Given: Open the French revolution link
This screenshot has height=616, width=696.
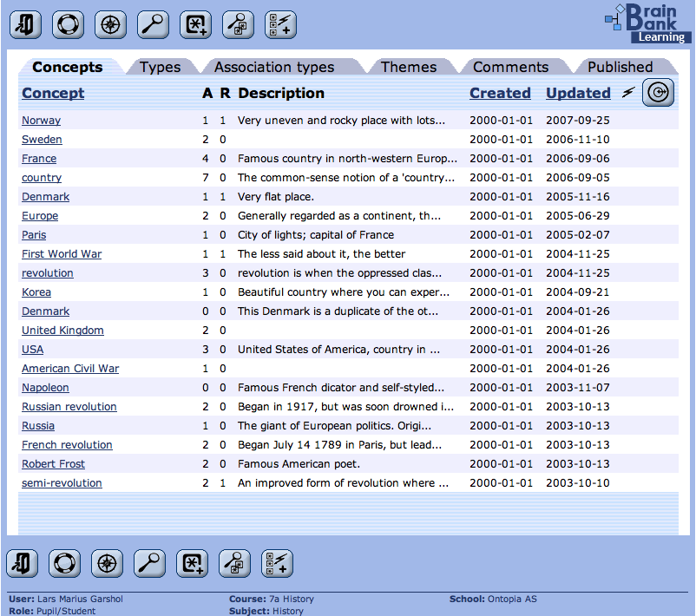Looking at the screenshot, I should (x=67, y=445).
